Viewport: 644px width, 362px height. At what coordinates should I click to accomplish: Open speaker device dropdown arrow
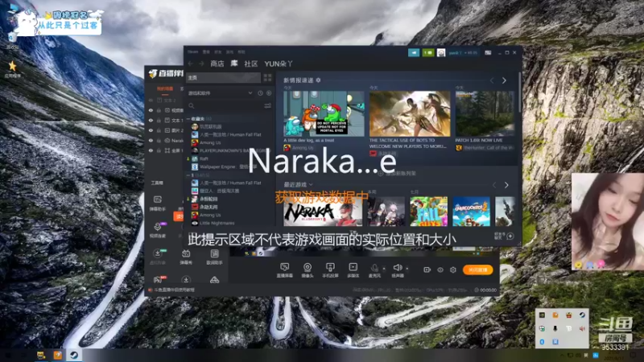point(407,269)
